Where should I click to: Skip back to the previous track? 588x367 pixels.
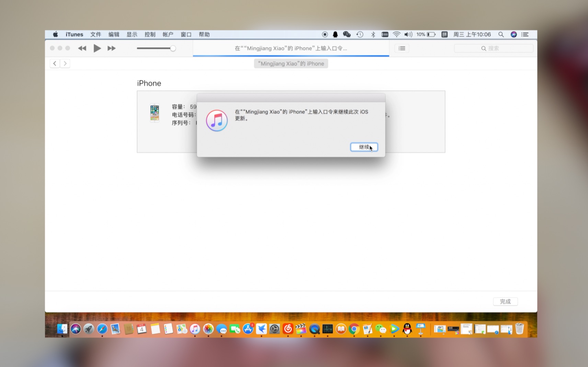(x=82, y=48)
